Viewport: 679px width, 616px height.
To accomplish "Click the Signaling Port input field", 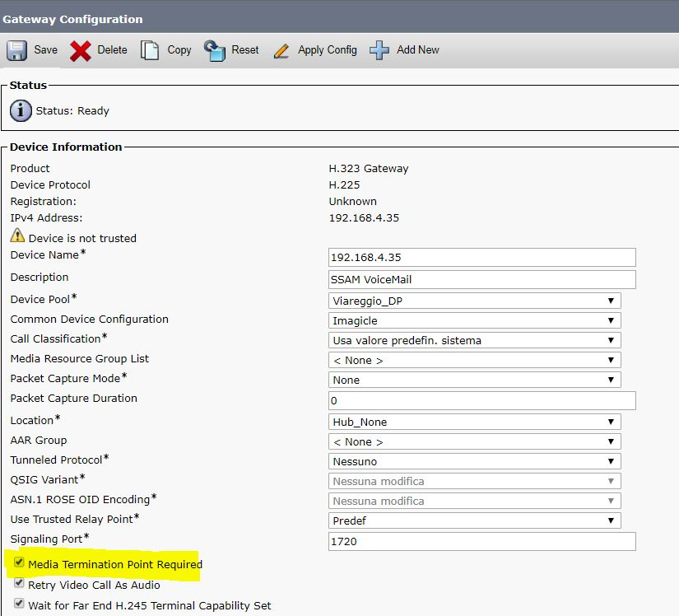I will (482, 541).
